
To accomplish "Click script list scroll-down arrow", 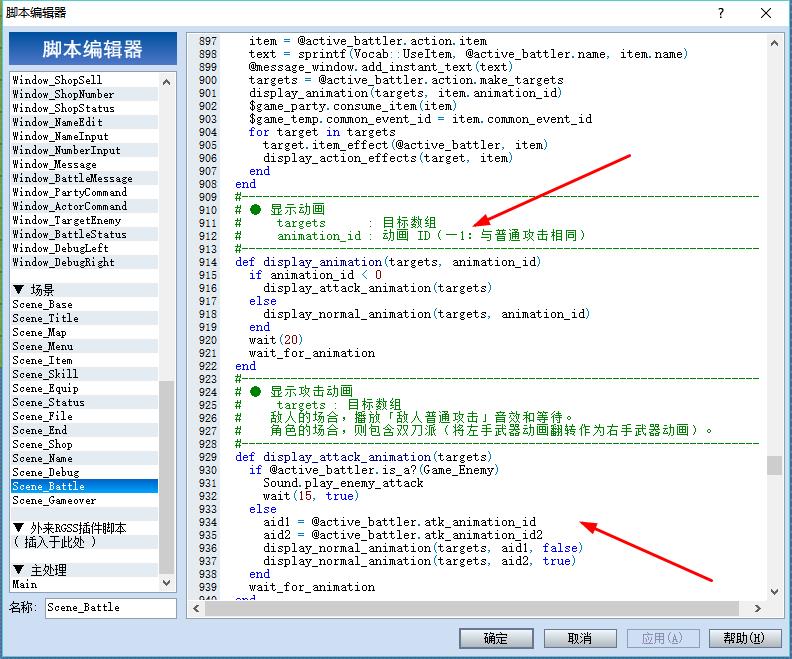I will click(x=166, y=582).
